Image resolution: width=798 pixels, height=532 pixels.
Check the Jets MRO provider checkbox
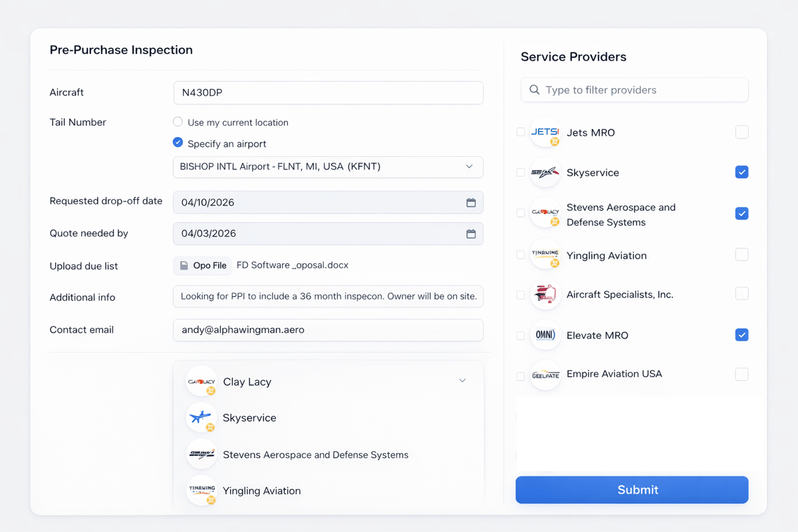tap(741, 132)
